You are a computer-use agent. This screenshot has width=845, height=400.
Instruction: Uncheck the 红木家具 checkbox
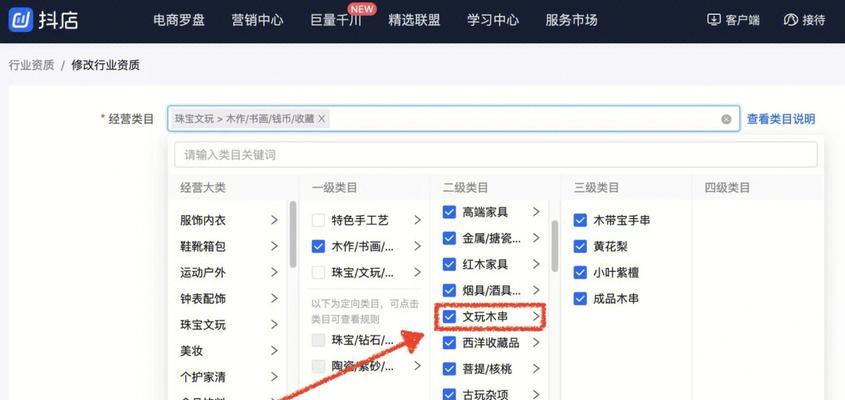(449, 264)
